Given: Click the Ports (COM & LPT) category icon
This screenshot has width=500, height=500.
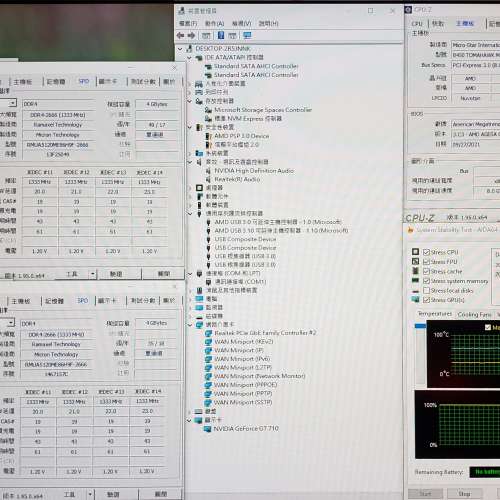Looking at the screenshot, I should pos(199,274).
